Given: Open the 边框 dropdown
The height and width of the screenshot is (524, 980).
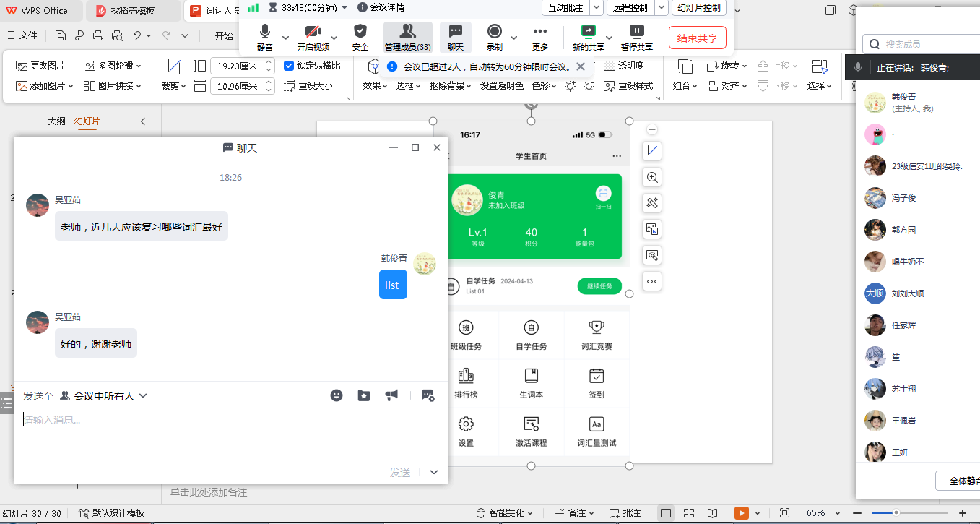Looking at the screenshot, I should pyautogui.click(x=409, y=86).
